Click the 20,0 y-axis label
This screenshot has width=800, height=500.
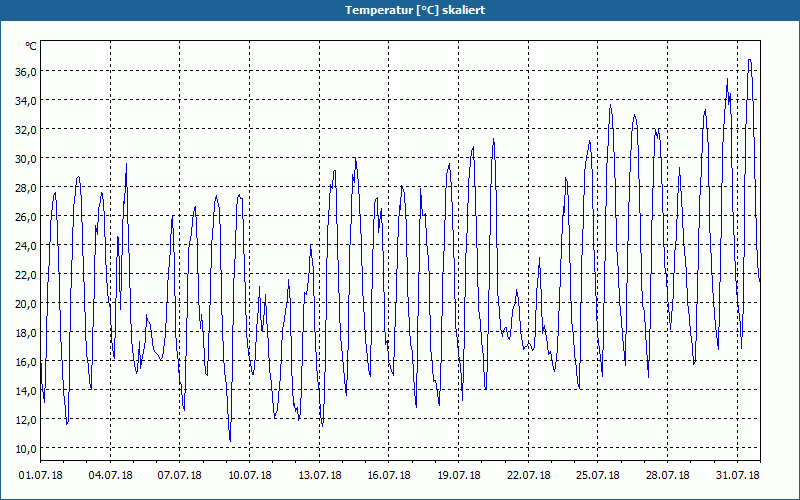tap(26, 304)
